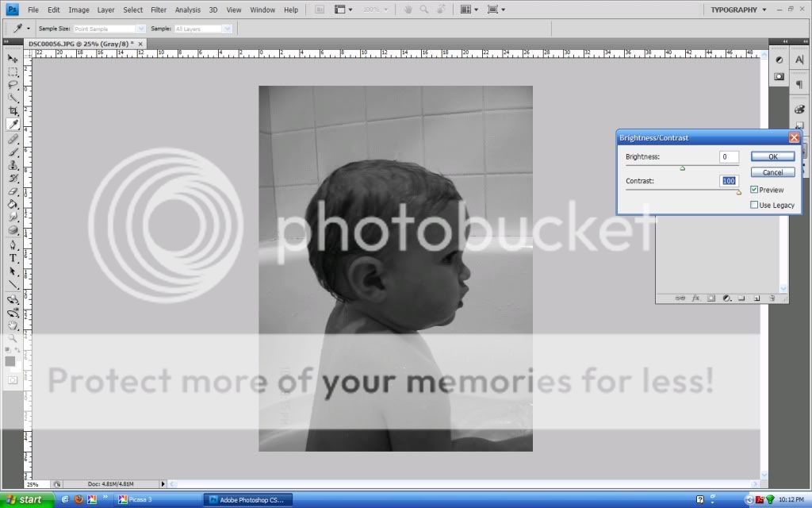Screen dimensions: 812x508
Task: Uncheck the Preview checkbox
Action: click(754, 190)
